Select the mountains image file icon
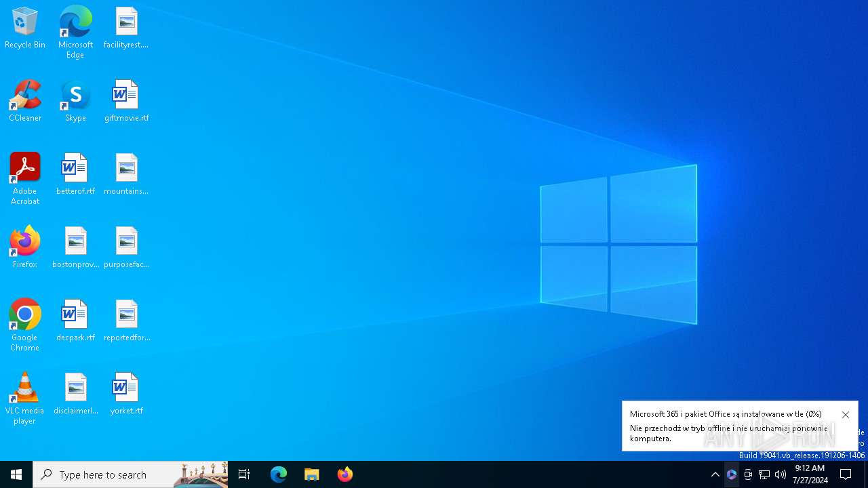This screenshot has height=488, width=868. (126, 175)
